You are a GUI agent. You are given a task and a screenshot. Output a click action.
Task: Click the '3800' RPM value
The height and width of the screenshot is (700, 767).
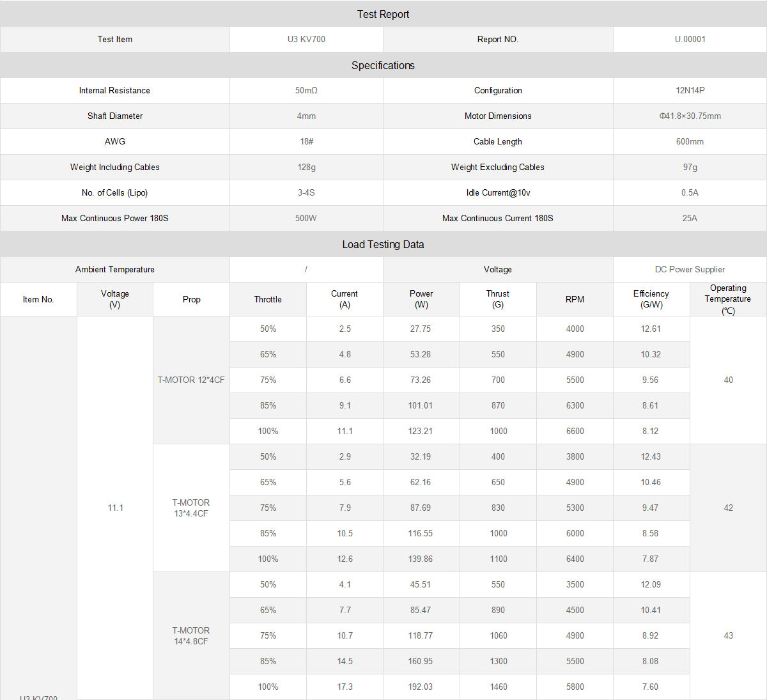pyautogui.click(x=575, y=456)
